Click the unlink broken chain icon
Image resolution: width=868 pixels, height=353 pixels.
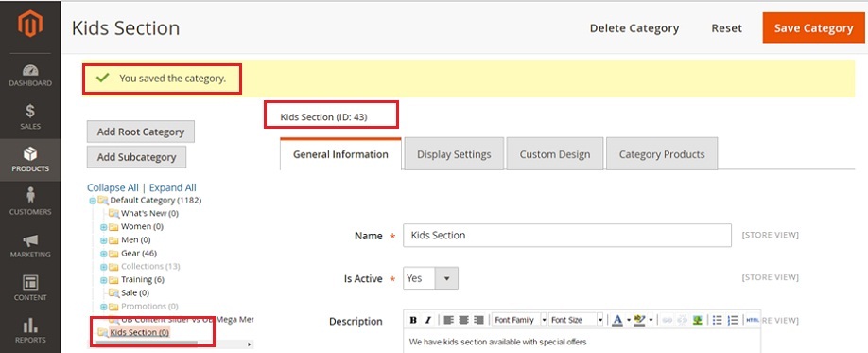[x=682, y=320]
